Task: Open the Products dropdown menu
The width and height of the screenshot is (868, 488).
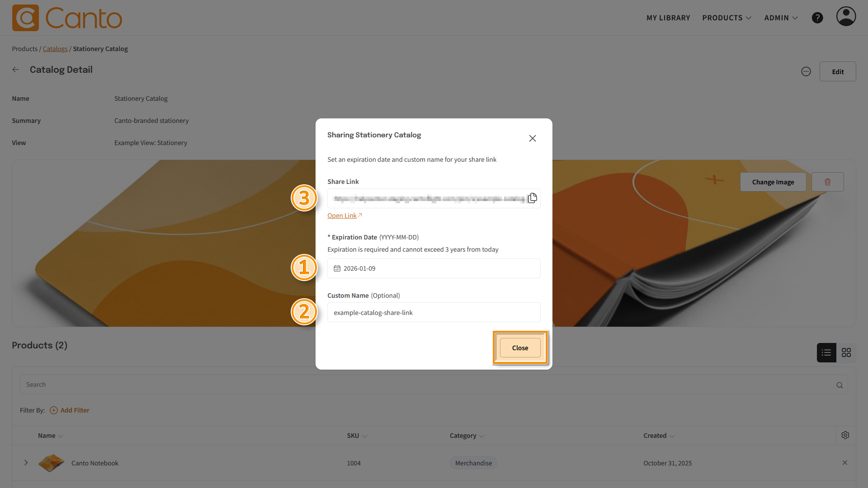Action: pyautogui.click(x=726, y=18)
